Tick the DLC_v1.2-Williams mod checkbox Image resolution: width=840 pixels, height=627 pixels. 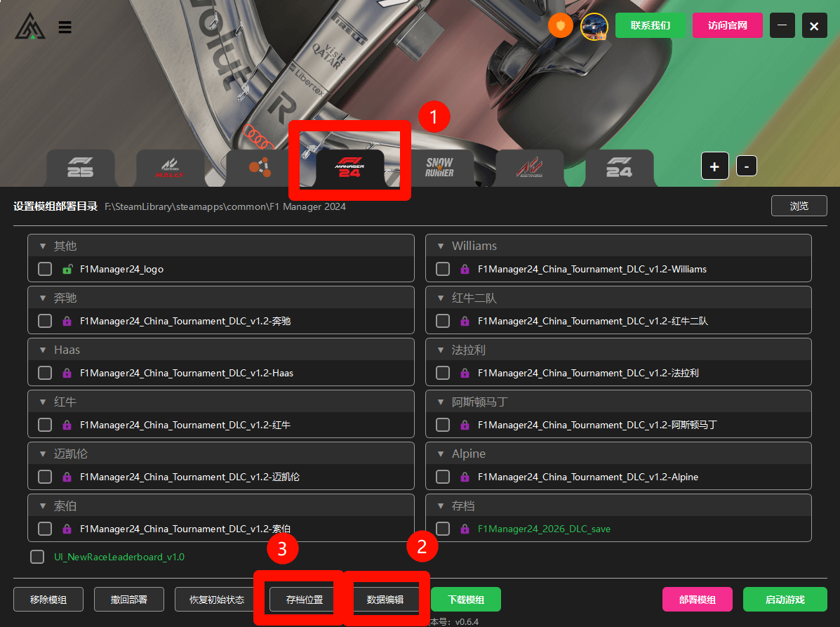pos(443,269)
